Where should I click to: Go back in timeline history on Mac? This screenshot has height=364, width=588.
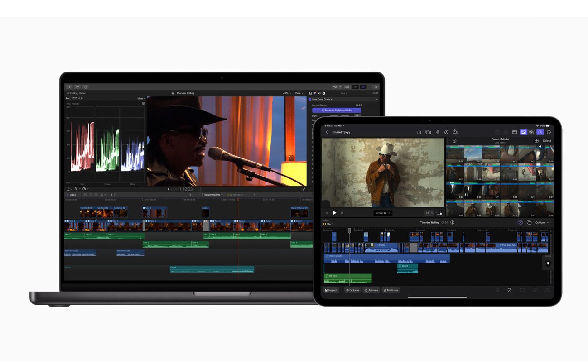pyautogui.click(x=190, y=195)
